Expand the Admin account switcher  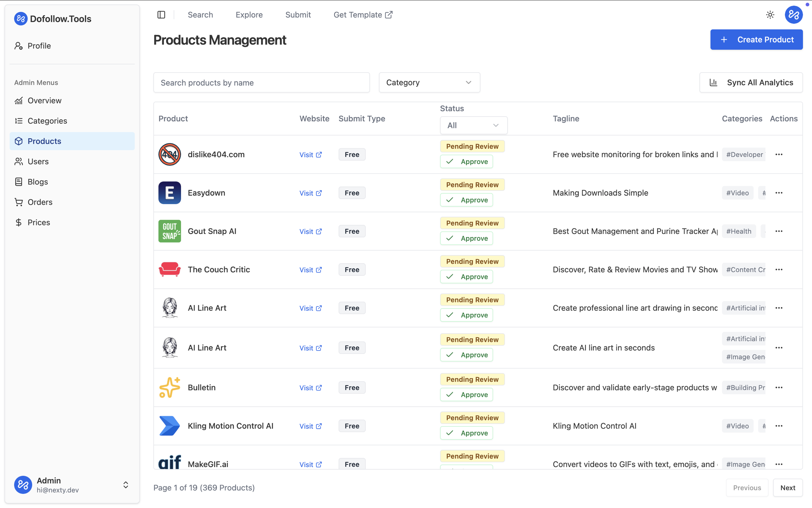point(126,485)
